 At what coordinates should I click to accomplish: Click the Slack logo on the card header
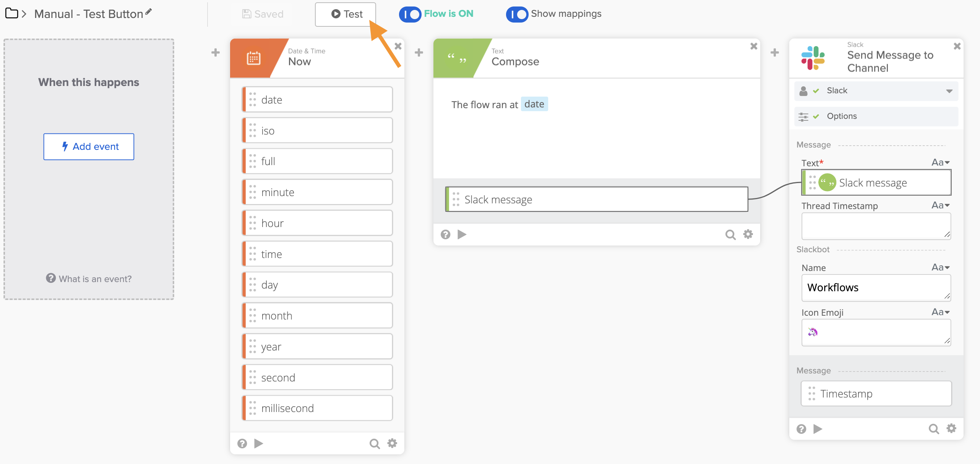(813, 58)
